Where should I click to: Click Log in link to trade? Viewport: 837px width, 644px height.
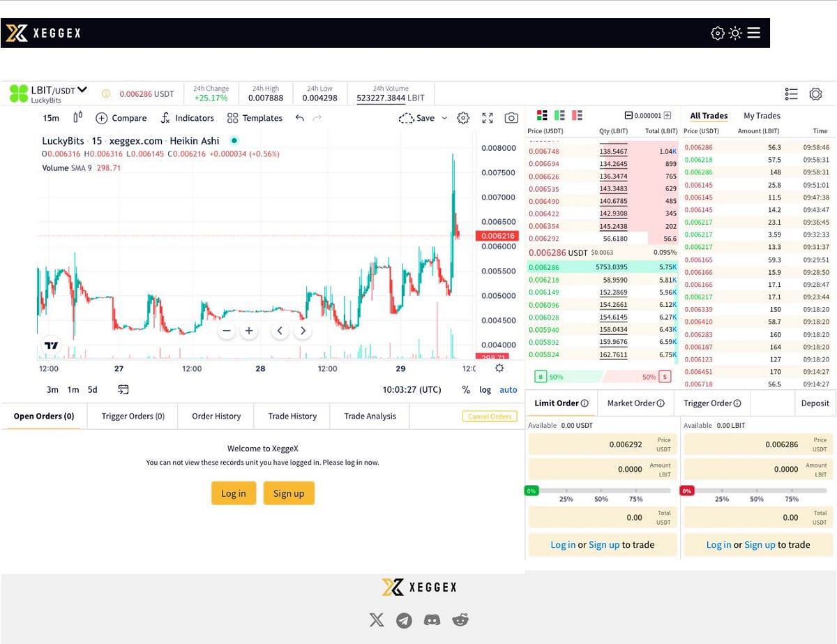pos(563,545)
